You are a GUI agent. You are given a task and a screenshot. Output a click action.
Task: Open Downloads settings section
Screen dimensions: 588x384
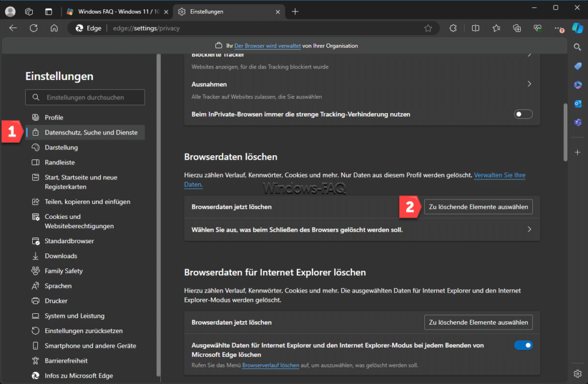(x=86, y=256)
